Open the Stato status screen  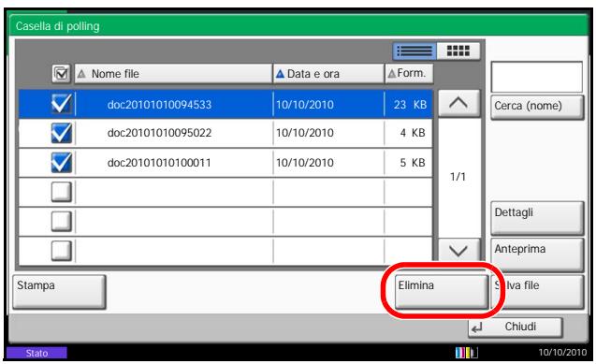36,353
